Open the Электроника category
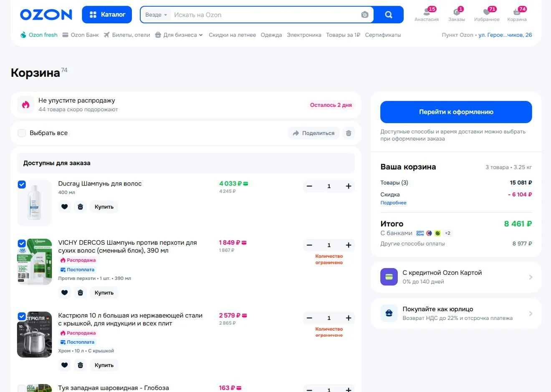Screen dimensions: 551x392 (x=304, y=35)
